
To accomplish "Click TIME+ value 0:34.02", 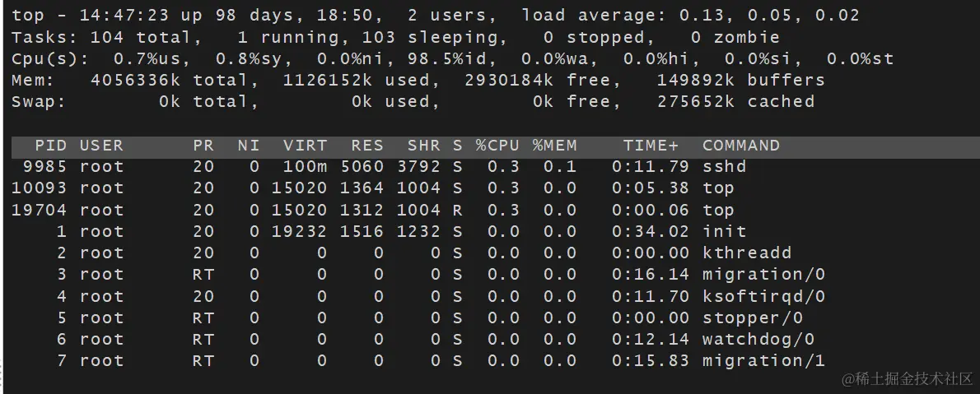I will click(x=651, y=232).
